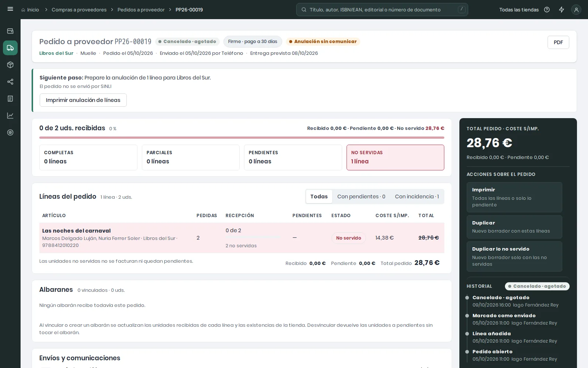
Task: Click the home icon beside Inicio
Action: pos(24,10)
